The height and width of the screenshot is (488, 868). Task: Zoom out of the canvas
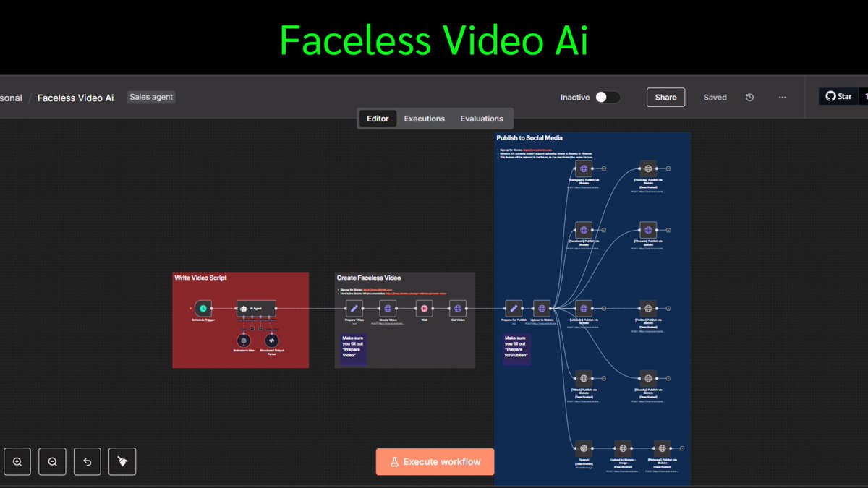coord(53,461)
